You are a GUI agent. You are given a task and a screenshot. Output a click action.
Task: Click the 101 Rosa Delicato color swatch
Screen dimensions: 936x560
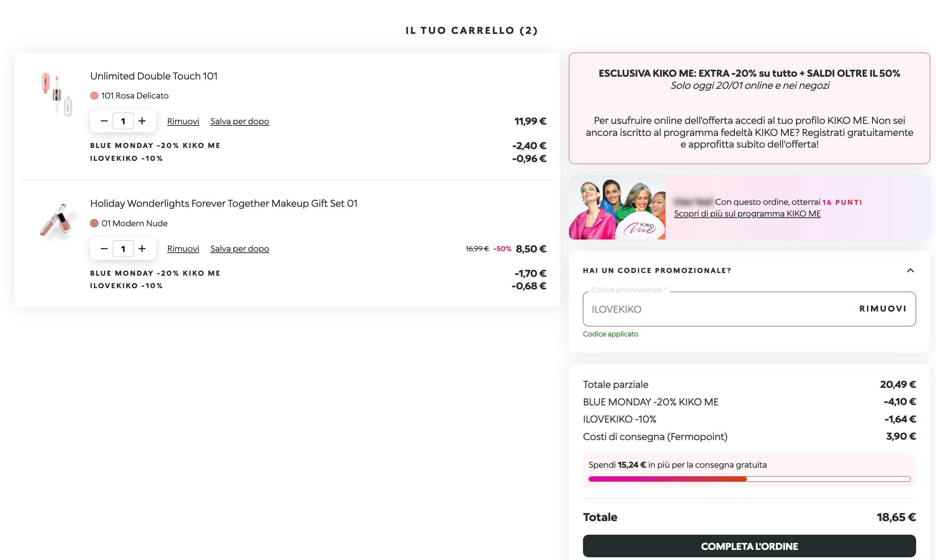(x=94, y=96)
